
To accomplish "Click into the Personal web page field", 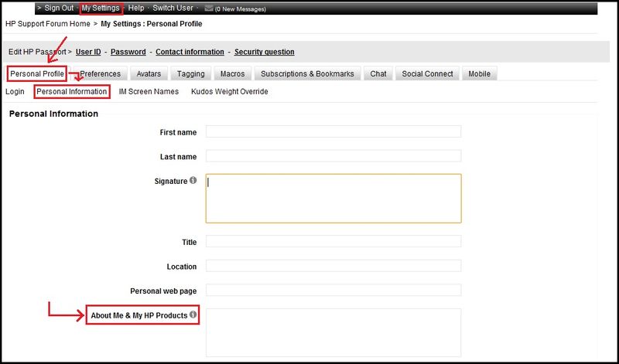I will click(x=333, y=290).
